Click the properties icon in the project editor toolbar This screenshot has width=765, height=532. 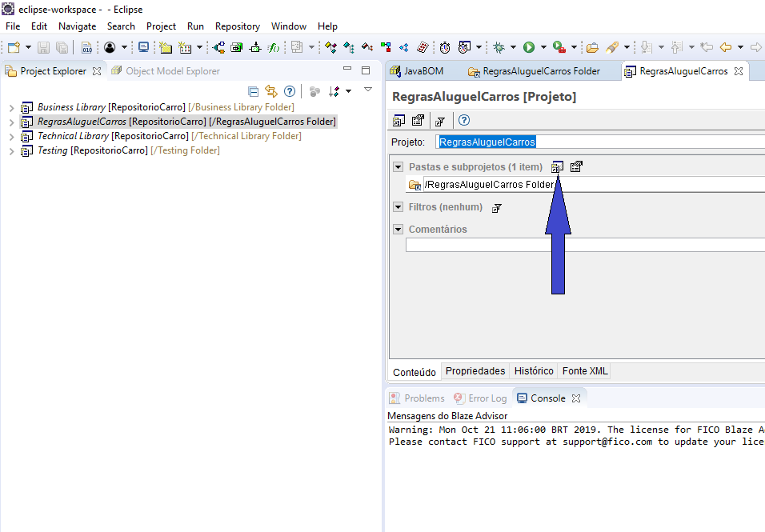416,119
